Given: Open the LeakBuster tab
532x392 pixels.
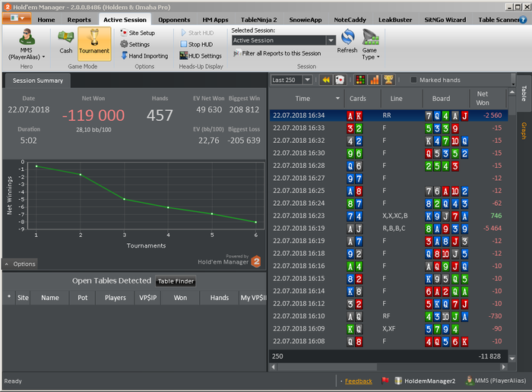Looking at the screenshot, I should click(395, 20).
